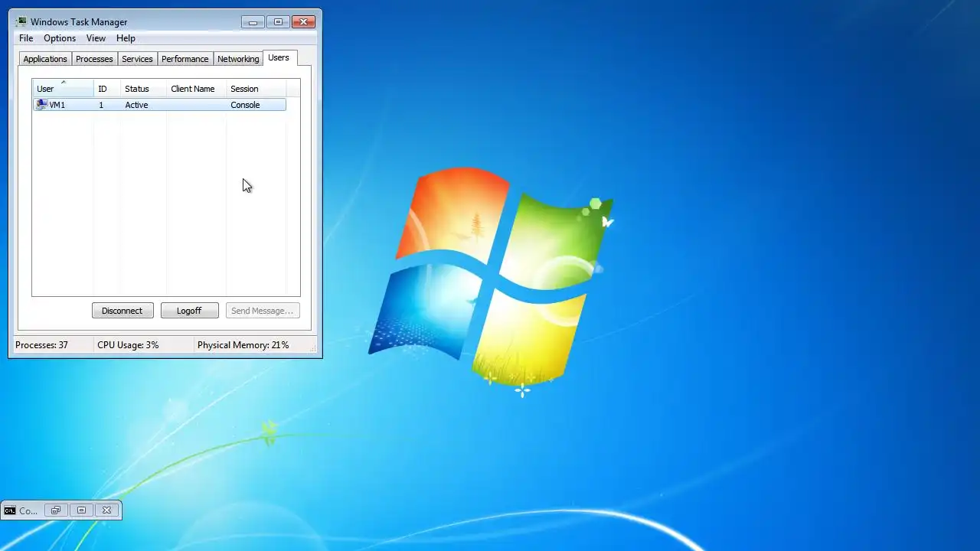Maximize the Task Manager window
The width and height of the screenshot is (980, 551).
point(278,22)
